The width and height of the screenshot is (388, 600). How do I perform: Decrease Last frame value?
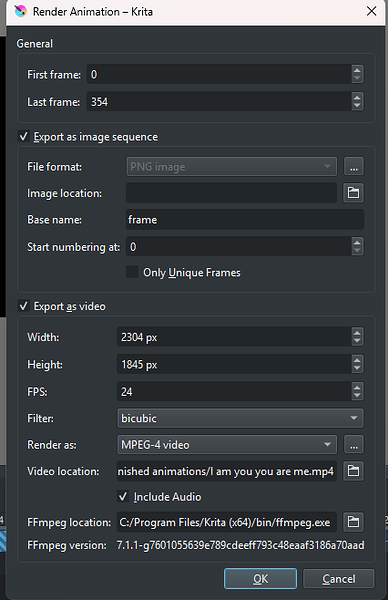pyautogui.click(x=357, y=106)
